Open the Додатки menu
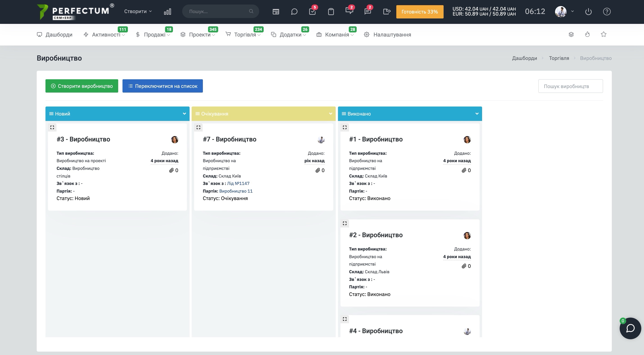 (x=288, y=34)
